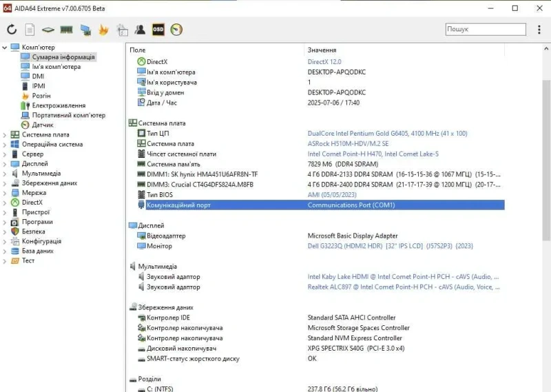Select DMI tree item
This screenshot has width=551, height=392.
(38, 76)
